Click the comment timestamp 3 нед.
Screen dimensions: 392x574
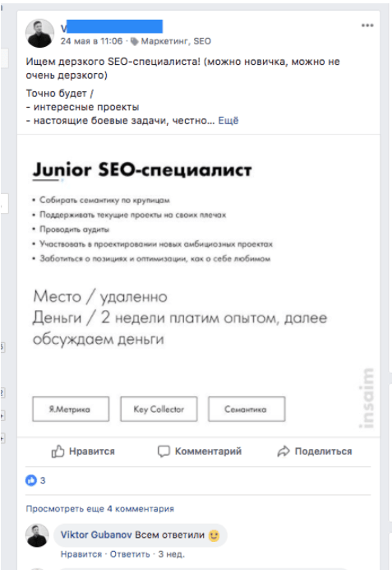point(171,554)
